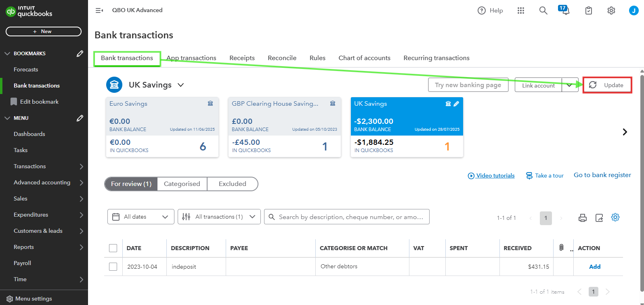Expand the Advanced accounting submenu
The width and height of the screenshot is (644, 305).
click(x=81, y=182)
